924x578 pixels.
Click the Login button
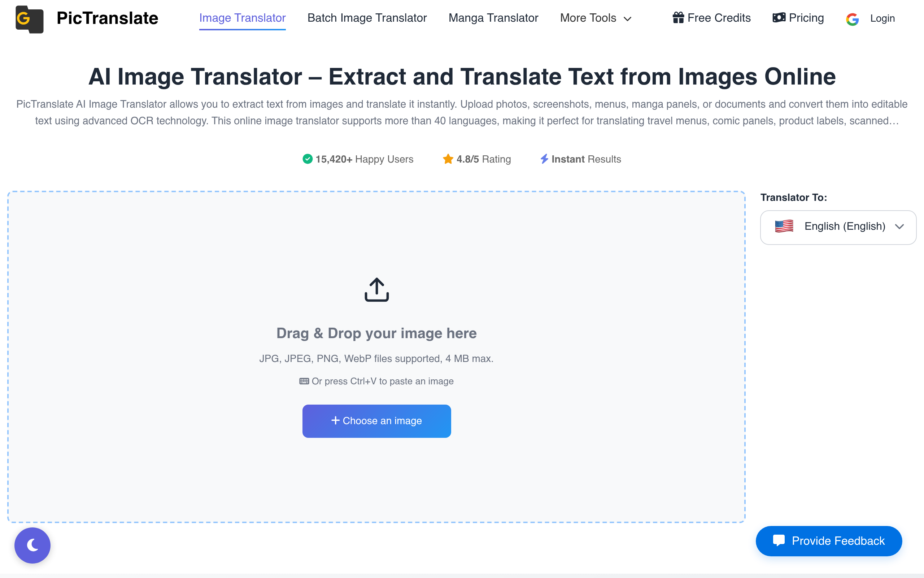(882, 18)
